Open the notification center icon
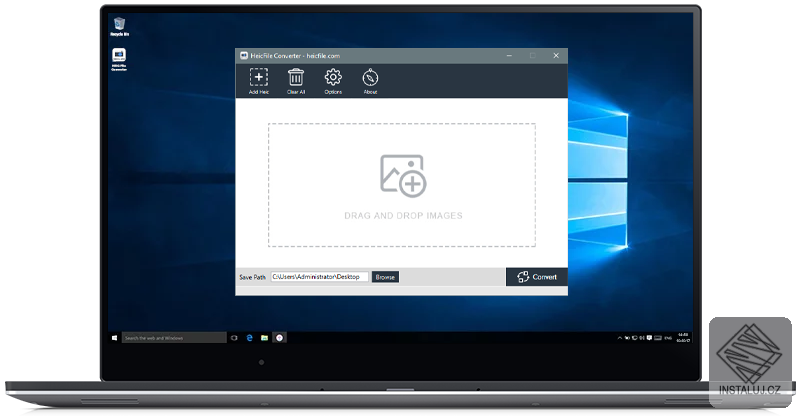 [649, 338]
